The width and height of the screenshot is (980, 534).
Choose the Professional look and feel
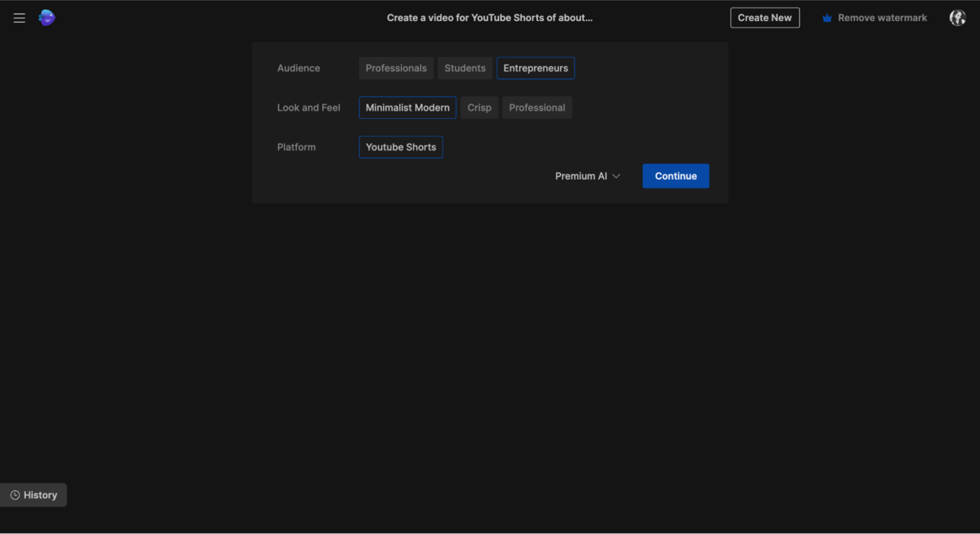click(537, 108)
